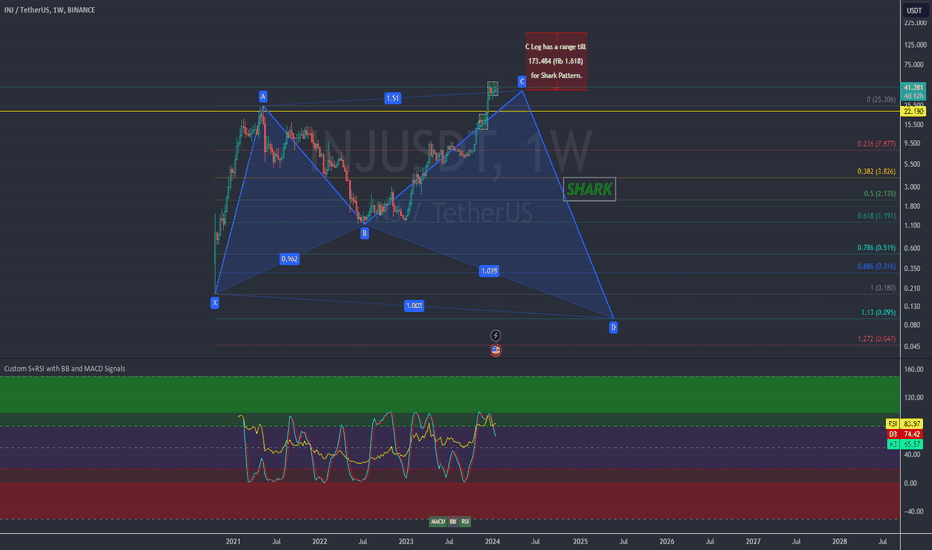Click the 2022 label on the time axis
The image size is (932, 550).
click(320, 541)
